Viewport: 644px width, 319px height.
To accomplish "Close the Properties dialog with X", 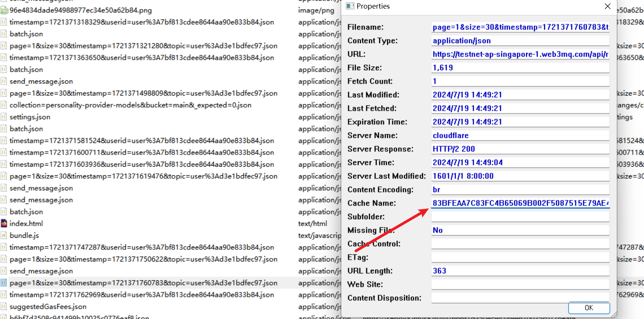I will point(607,6).
